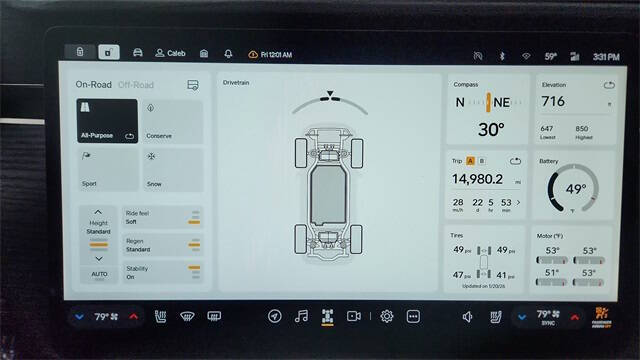Raise driver temperature with red up arrow

(x=134, y=317)
